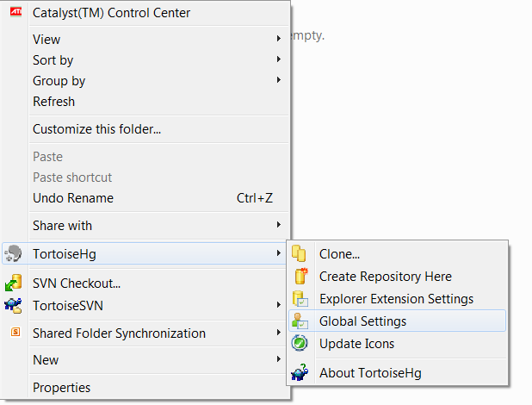
Task: Click the Share with label
Action: coord(63,226)
